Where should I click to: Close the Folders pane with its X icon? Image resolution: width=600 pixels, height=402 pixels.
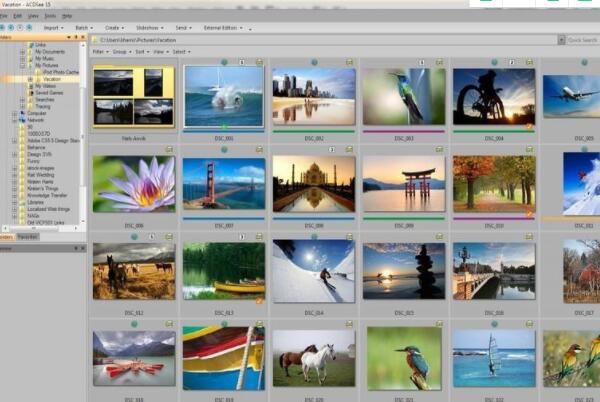pos(83,38)
